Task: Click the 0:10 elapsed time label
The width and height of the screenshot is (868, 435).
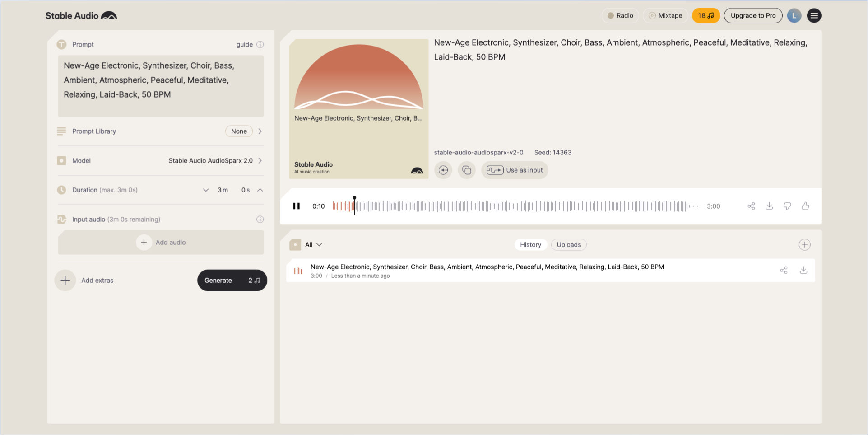Action: pos(318,206)
